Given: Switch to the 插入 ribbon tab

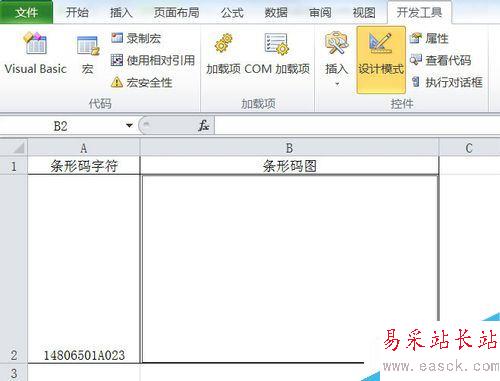Looking at the screenshot, I should (121, 13).
